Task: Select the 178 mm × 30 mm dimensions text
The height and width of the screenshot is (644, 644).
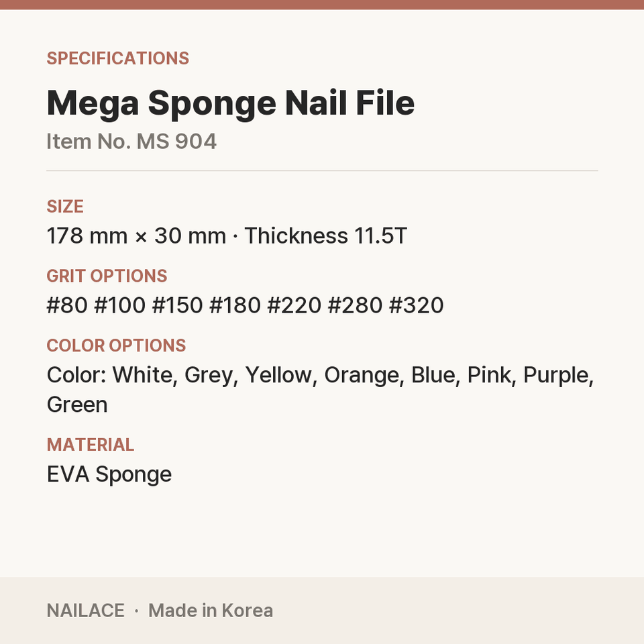Action: click(x=136, y=235)
